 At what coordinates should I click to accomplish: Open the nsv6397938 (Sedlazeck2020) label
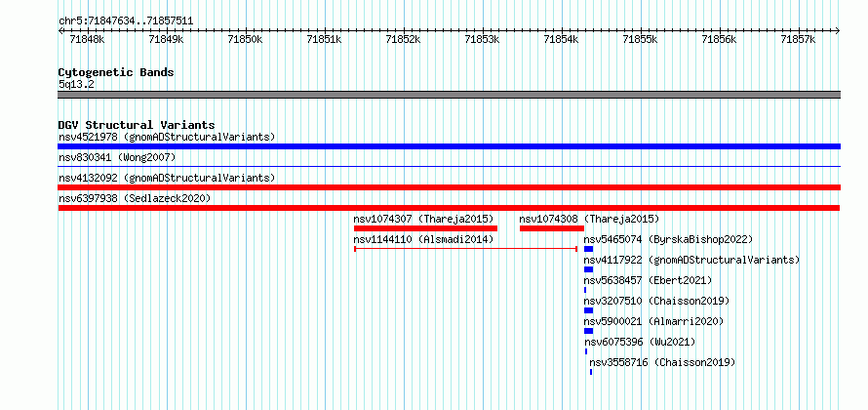(x=135, y=198)
